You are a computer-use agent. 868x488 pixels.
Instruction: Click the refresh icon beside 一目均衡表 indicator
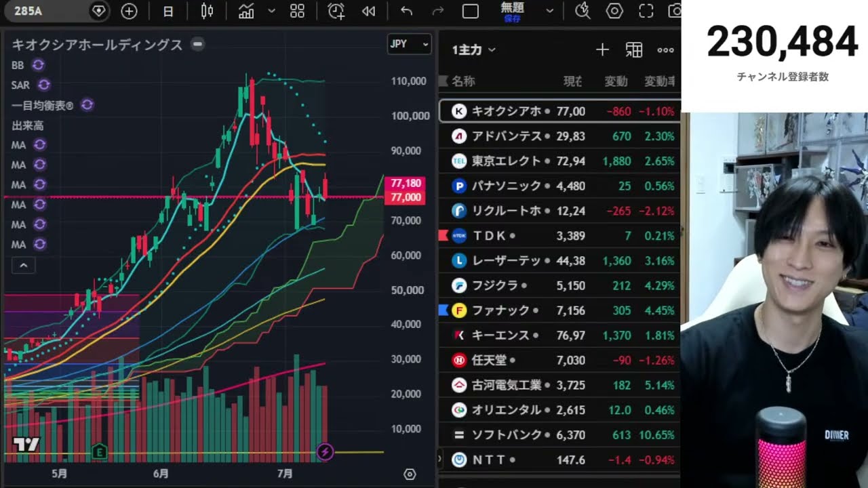pos(87,105)
